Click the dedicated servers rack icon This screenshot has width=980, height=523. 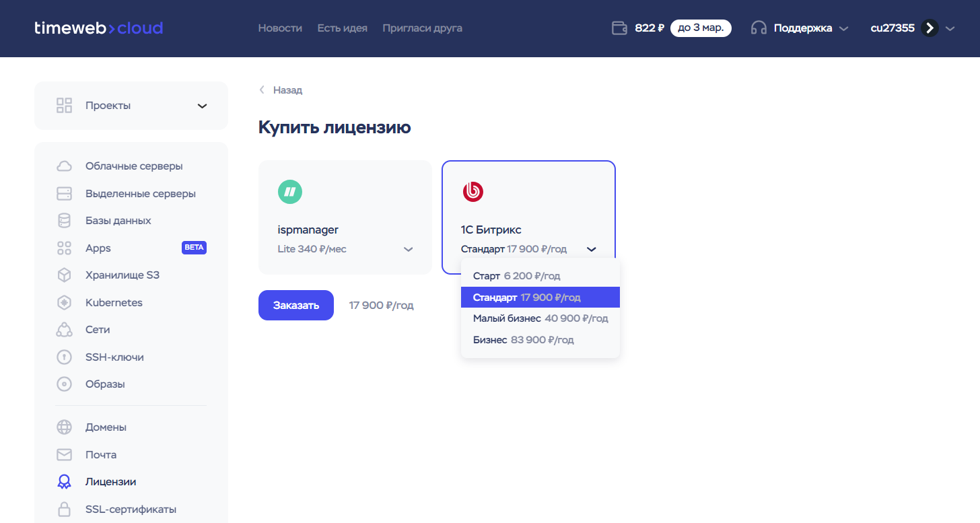point(64,194)
